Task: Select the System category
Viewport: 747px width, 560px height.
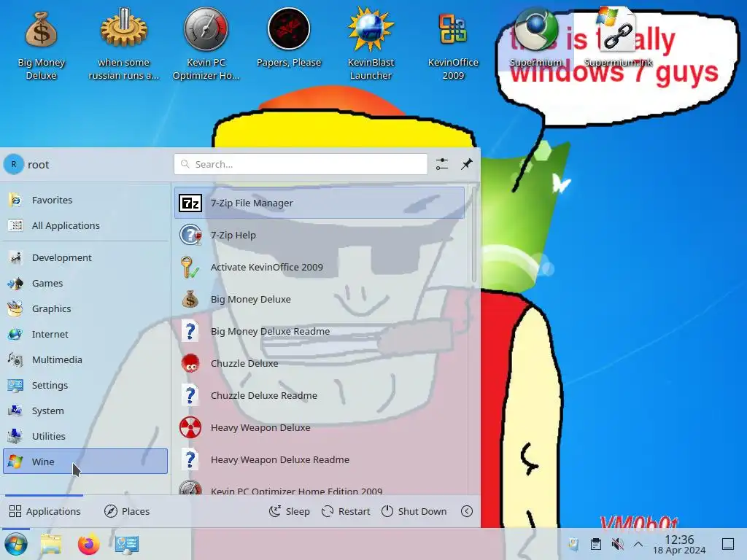Action: (85, 411)
